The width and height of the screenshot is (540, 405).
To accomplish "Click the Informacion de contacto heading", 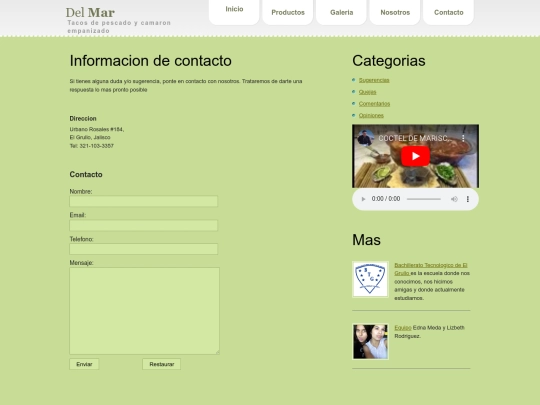I will [150, 61].
